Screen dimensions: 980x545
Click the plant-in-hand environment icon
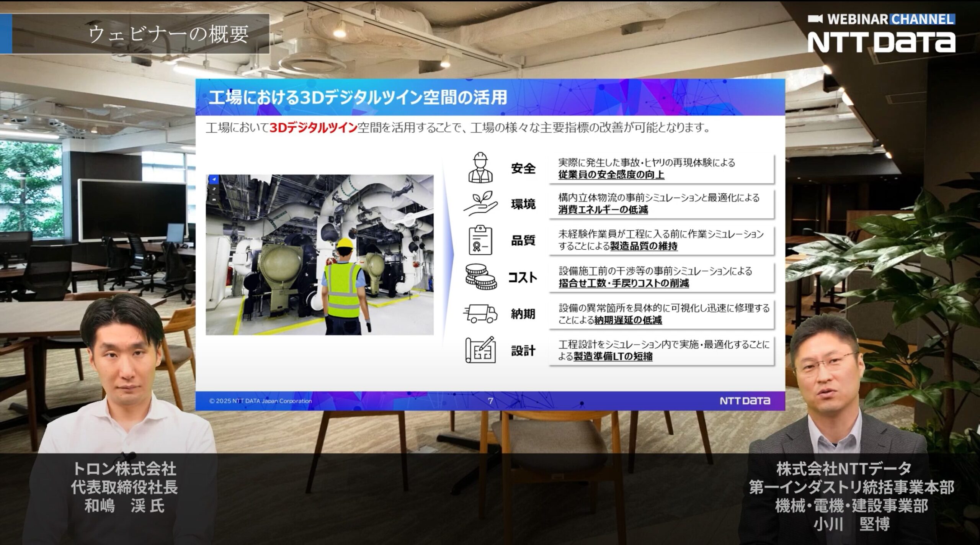pos(480,203)
